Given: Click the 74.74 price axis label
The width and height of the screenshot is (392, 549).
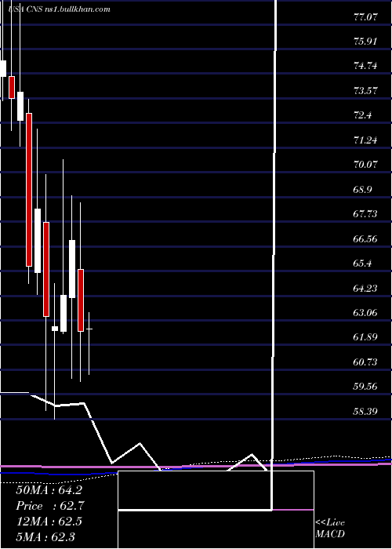Looking at the screenshot, I should pos(366,66).
